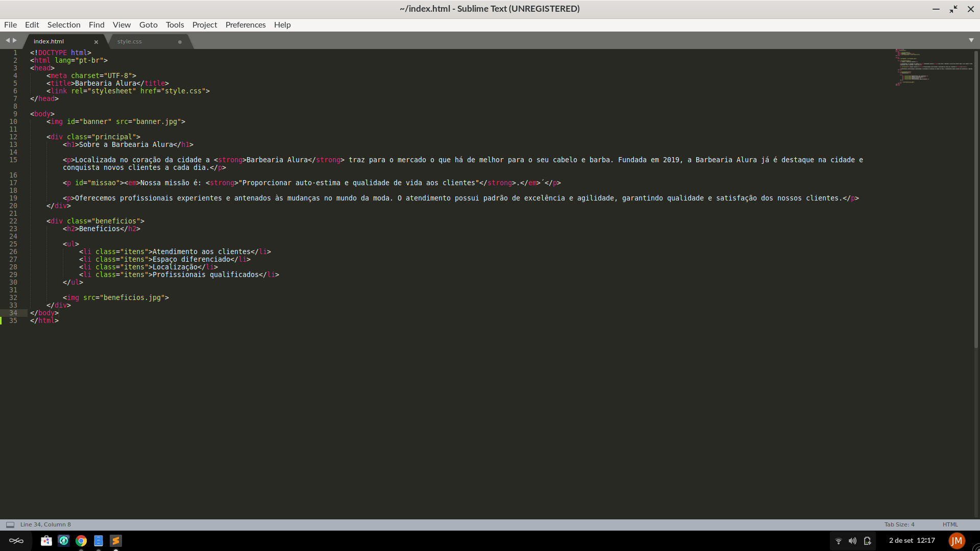This screenshot has width=980, height=551.
Task: Open the Preferences menu
Action: 246,24
